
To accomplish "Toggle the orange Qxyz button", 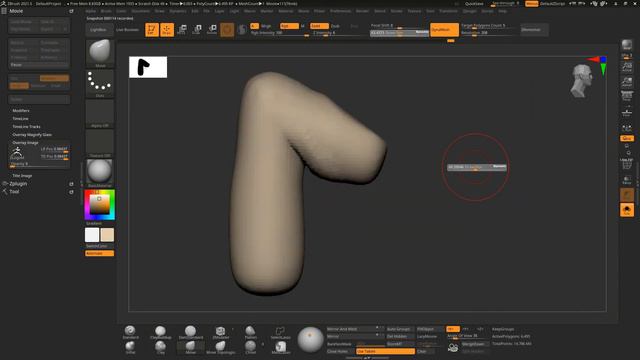I will click(x=627, y=138).
